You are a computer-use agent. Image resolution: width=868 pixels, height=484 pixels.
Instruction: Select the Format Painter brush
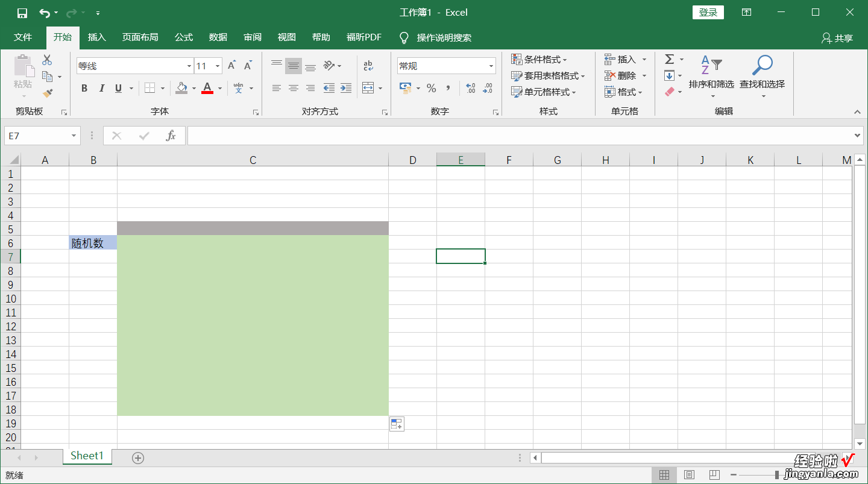pos(48,93)
